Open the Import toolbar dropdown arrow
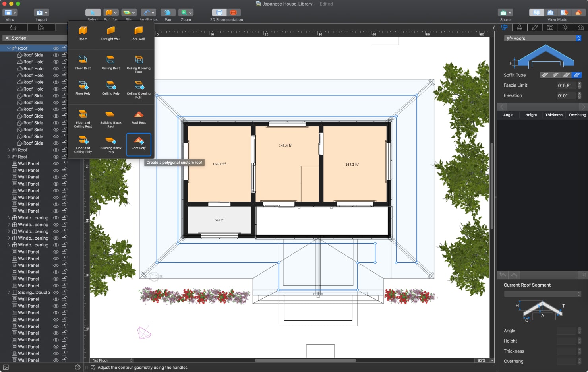588x372 pixels. pyautogui.click(x=46, y=12)
